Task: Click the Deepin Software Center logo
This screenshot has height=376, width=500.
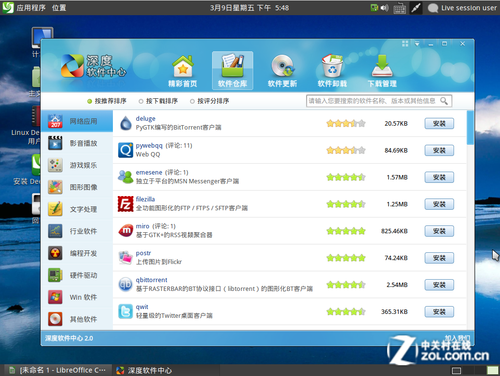Action: pyautogui.click(x=94, y=66)
